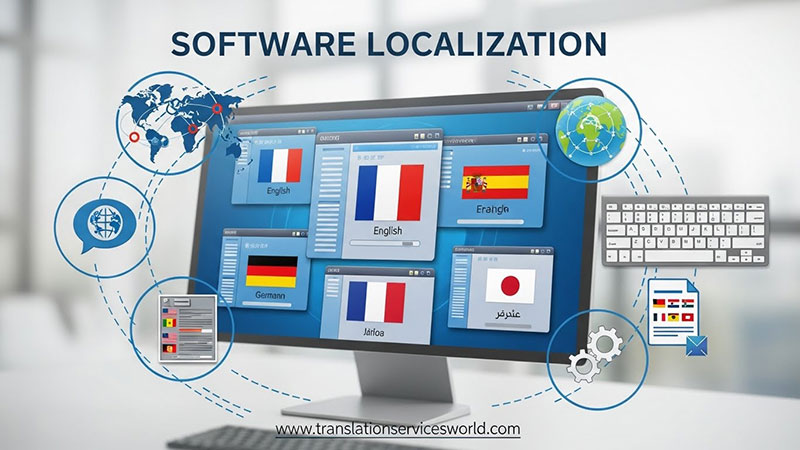Click the progress bar under Germann
Image resolution: width=800 pixels, height=450 pixels.
(267, 305)
